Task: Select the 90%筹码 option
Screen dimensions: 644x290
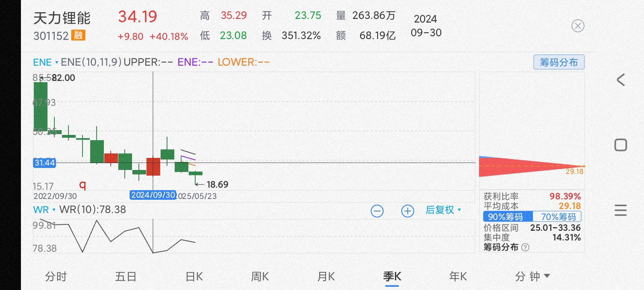Action: 508,217
